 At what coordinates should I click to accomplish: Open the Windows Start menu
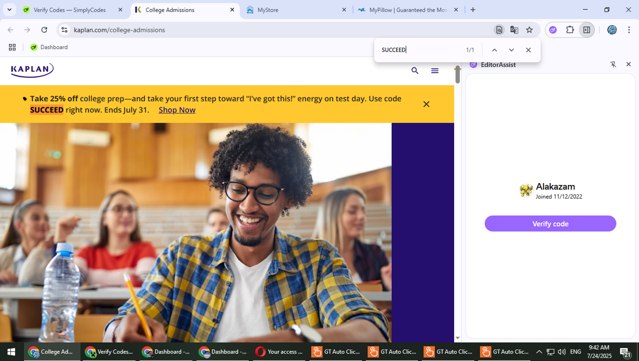pyautogui.click(x=11, y=352)
